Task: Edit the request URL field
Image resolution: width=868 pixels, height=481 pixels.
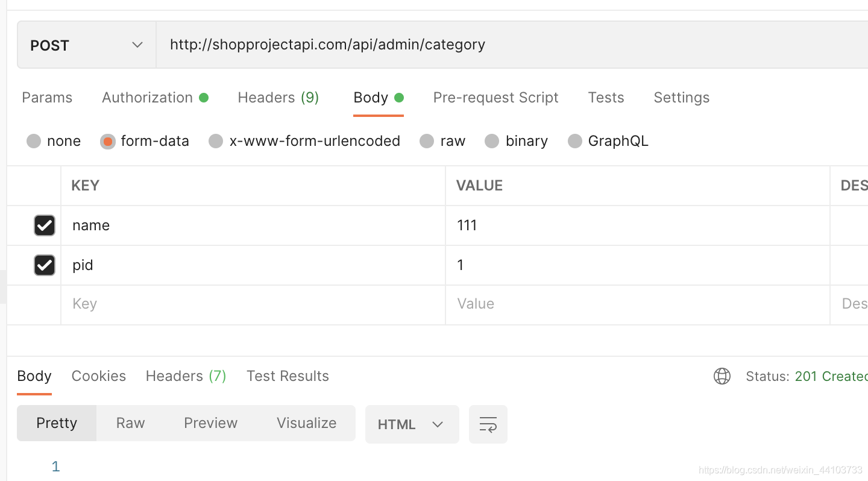Action: (512, 45)
